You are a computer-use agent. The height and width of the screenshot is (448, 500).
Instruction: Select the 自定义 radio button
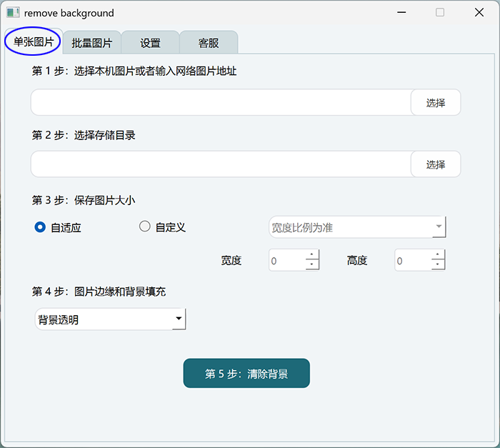[145, 227]
